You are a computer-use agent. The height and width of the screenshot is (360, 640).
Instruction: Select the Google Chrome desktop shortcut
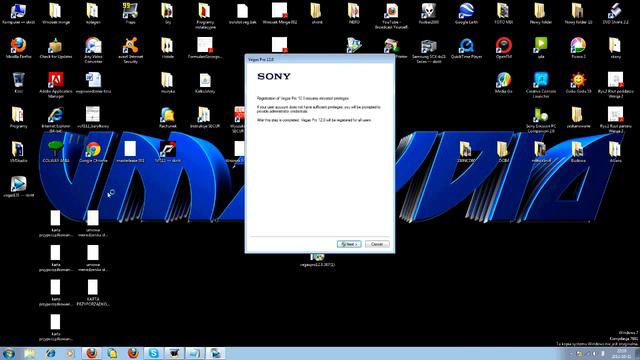(x=93, y=152)
